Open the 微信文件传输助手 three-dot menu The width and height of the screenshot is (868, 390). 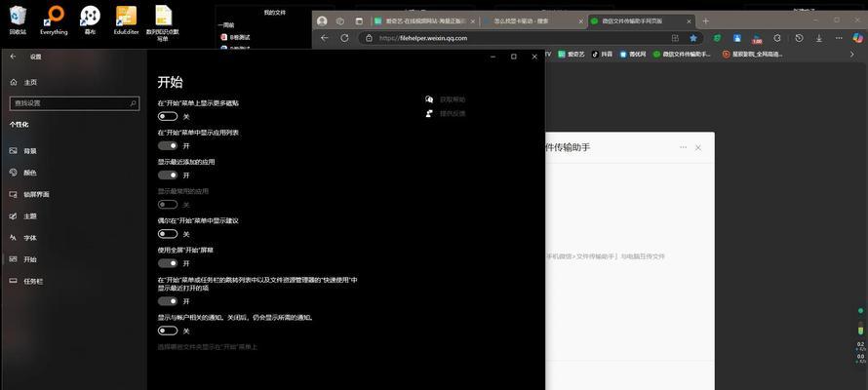click(683, 147)
